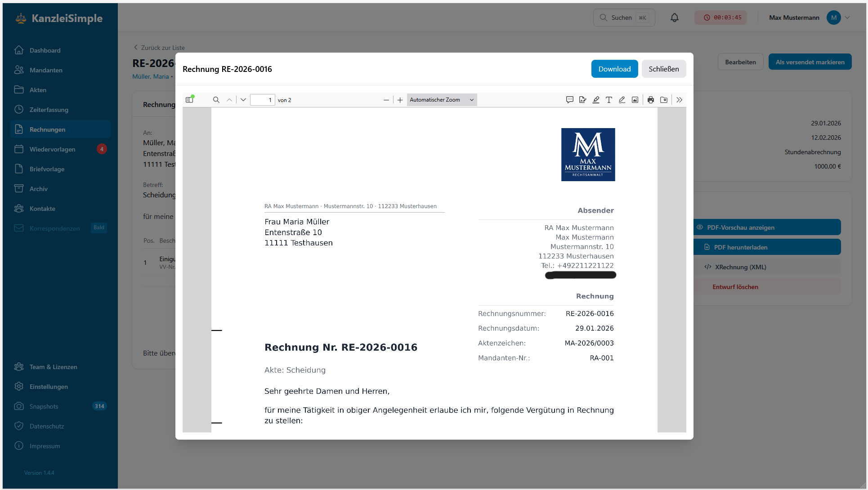868x490 pixels.
Task: Add a comment annotation to the PDF
Action: [x=570, y=99]
